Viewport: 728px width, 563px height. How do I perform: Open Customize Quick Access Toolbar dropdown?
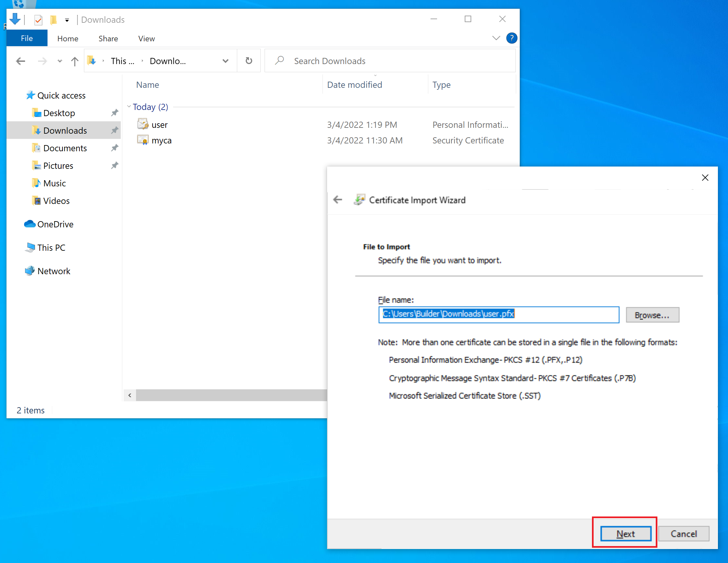(x=67, y=20)
